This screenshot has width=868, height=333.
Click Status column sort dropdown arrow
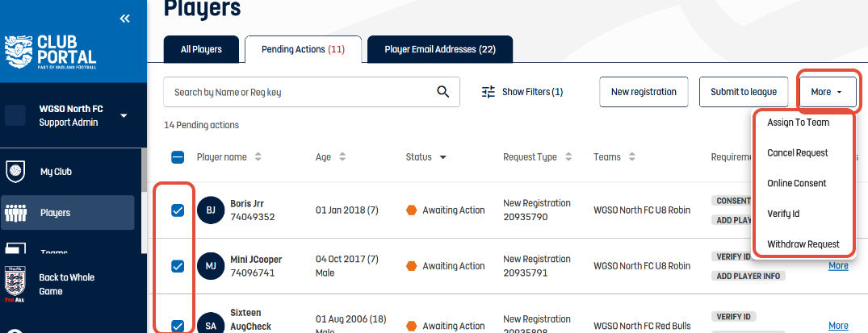(442, 157)
